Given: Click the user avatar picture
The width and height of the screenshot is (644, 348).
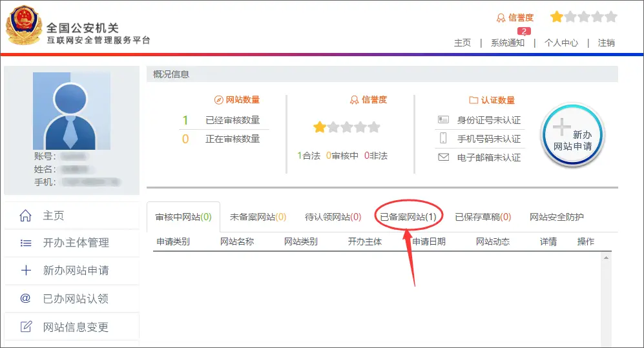Looking at the screenshot, I should click(71, 110).
